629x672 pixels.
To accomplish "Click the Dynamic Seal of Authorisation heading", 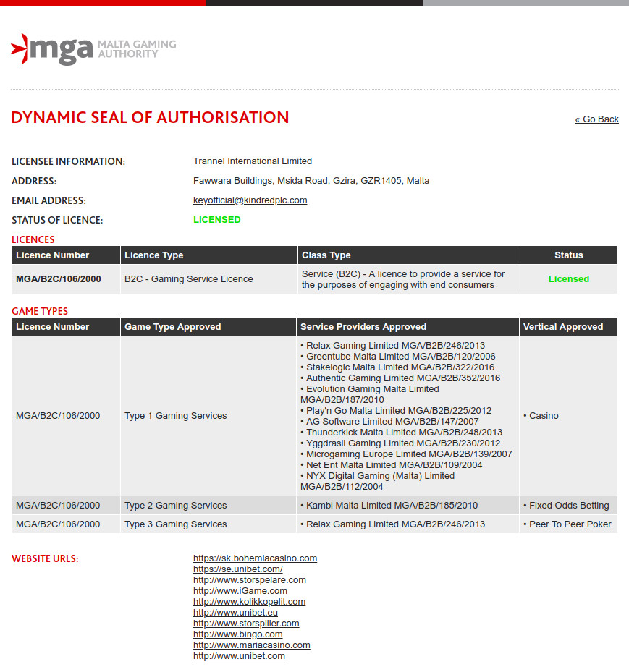I will click(150, 117).
